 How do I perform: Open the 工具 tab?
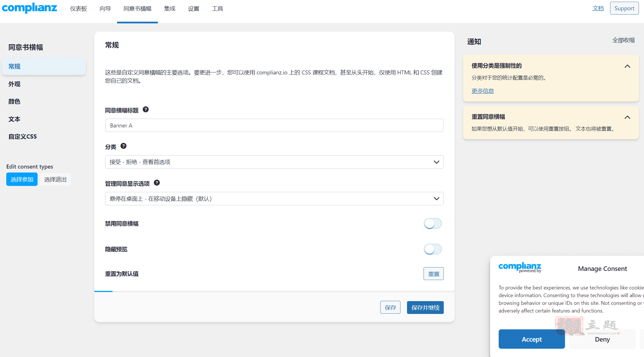[x=217, y=9]
